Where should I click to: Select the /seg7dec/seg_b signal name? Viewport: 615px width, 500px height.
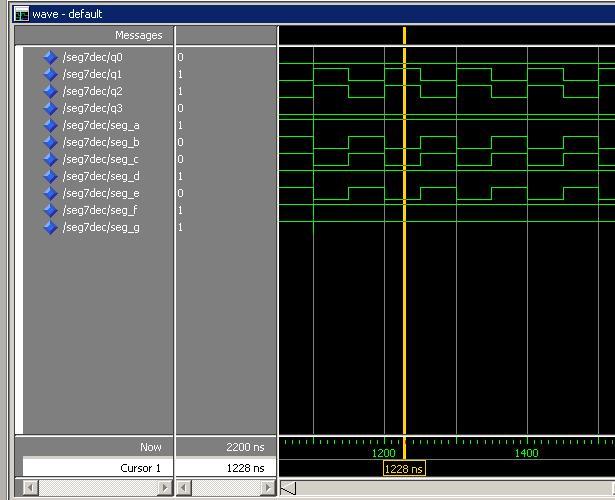100,142
